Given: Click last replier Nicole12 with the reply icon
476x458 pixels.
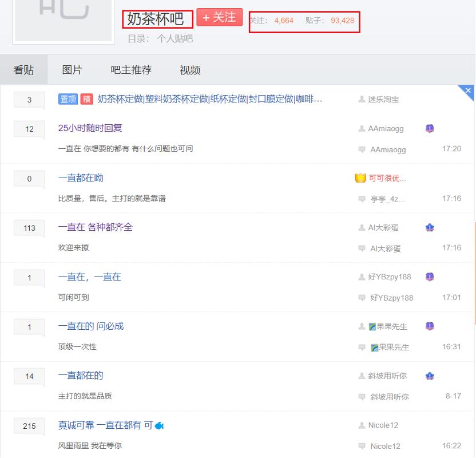Looking at the screenshot, I should 385,446.
